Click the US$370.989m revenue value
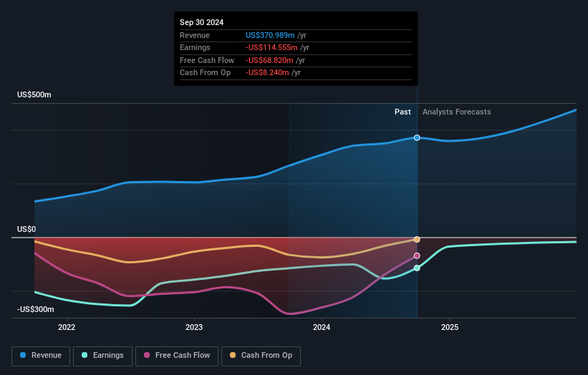The height and width of the screenshot is (375, 588). pyautogui.click(x=270, y=35)
